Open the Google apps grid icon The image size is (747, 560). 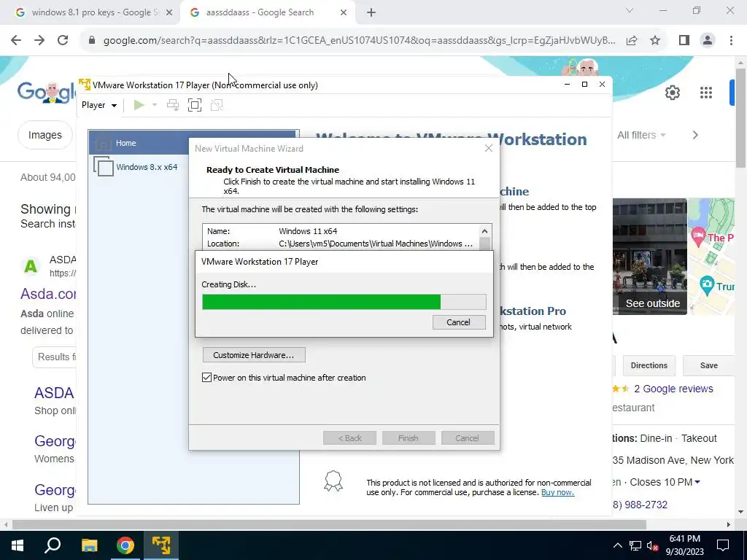[706, 93]
